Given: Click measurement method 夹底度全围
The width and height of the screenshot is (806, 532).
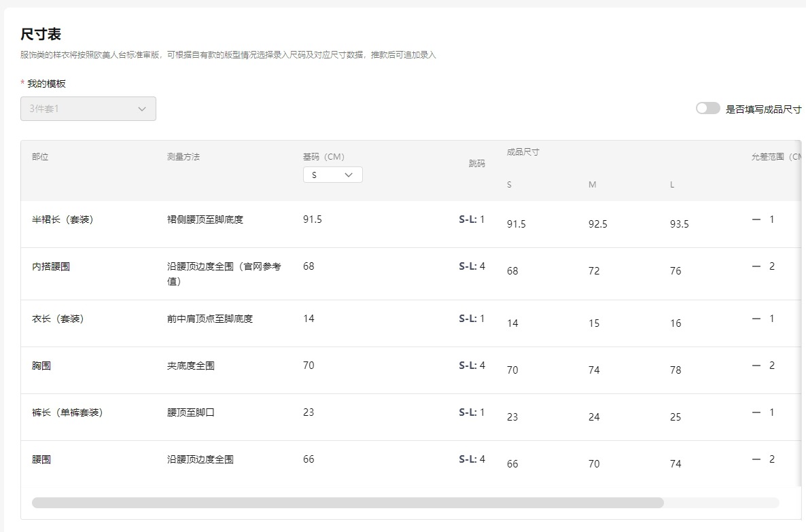Looking at the screenshot, I should tap(191, 366).
